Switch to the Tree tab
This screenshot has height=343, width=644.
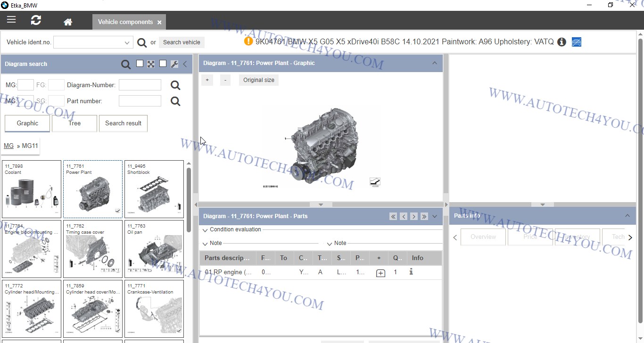[74, 123]
